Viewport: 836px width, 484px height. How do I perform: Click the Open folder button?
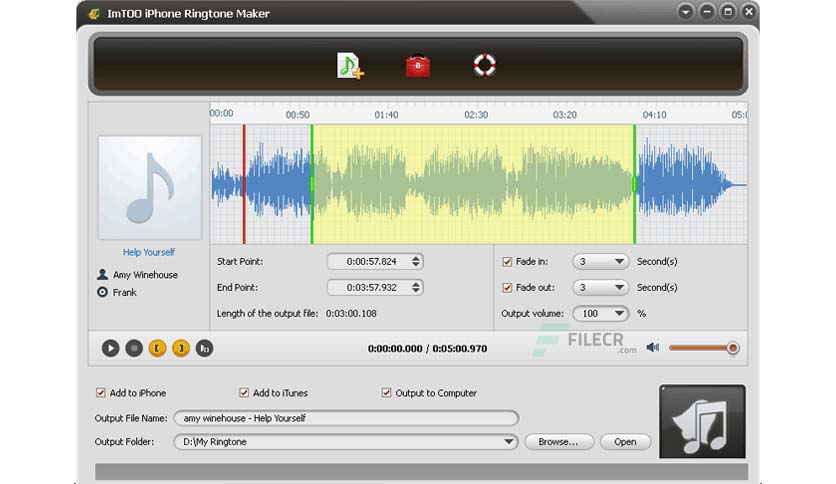625,442
